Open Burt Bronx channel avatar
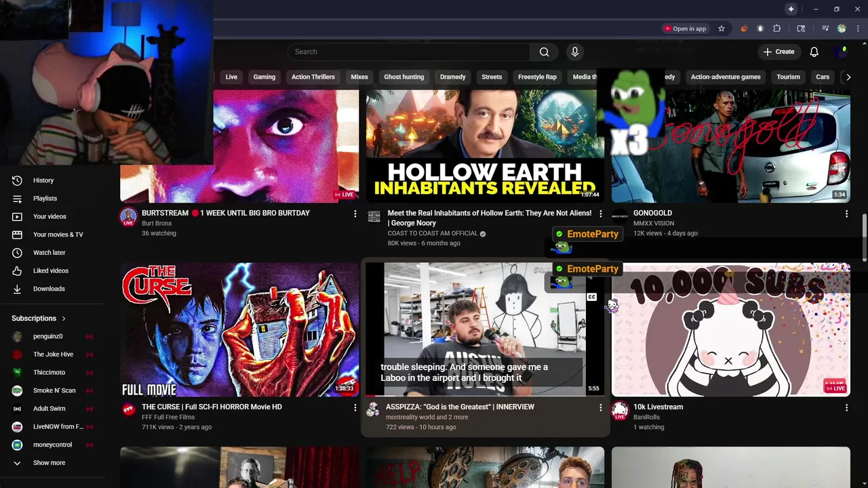This screenshot has height=488, width=868. [x=128, y=217]
